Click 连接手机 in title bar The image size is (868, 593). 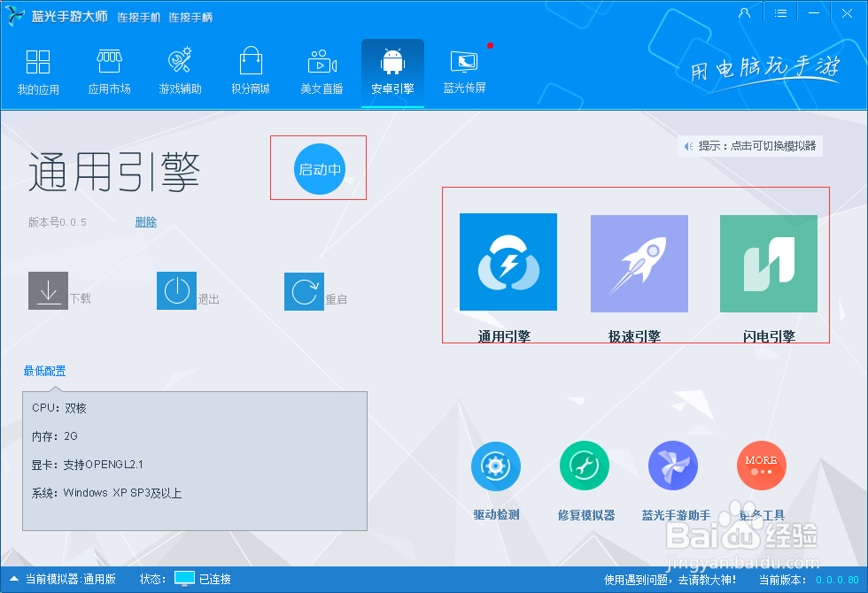(x=139, y=18)
